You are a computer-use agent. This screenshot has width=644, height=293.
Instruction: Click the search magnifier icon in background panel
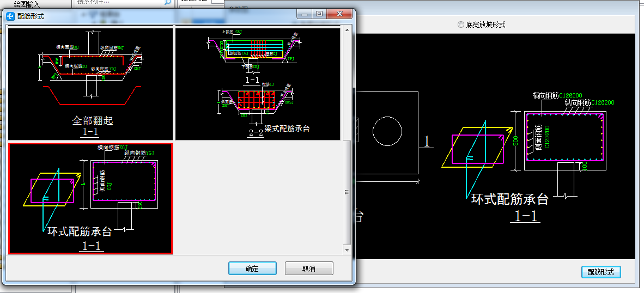click(167, 2)
